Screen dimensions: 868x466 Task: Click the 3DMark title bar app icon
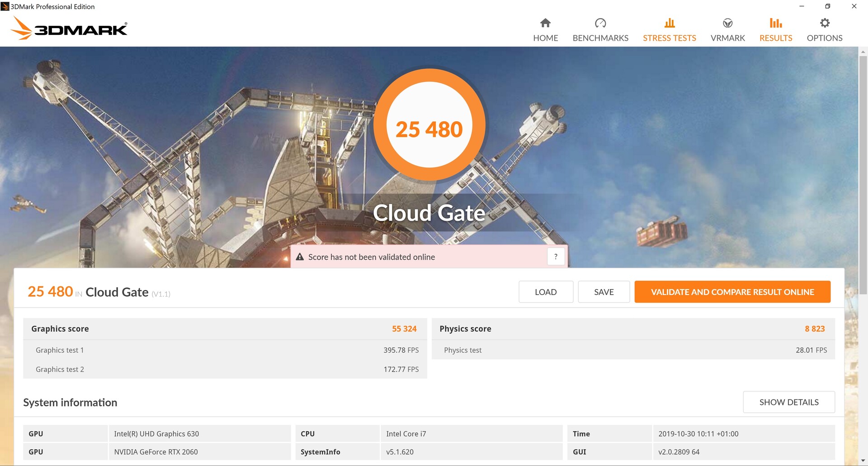[x=5, y=6]
